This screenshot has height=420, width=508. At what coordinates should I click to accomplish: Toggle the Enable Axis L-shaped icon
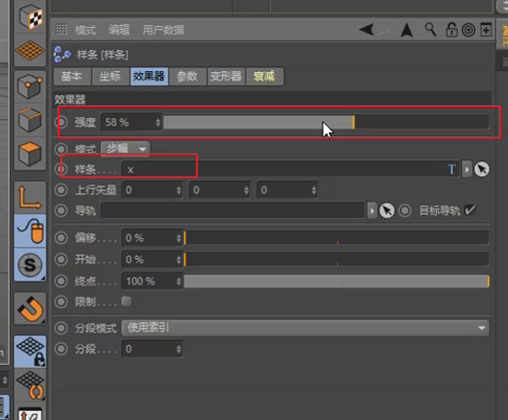[x=30, y=197]
